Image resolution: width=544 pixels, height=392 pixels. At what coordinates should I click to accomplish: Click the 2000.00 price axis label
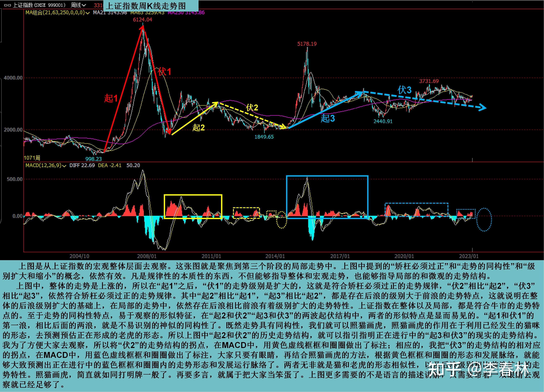coord(13,130)
